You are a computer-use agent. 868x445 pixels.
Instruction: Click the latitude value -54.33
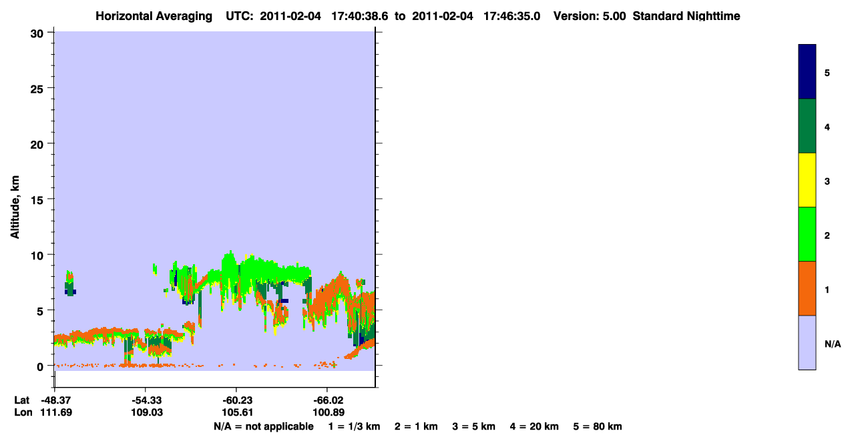pos(146,400)
